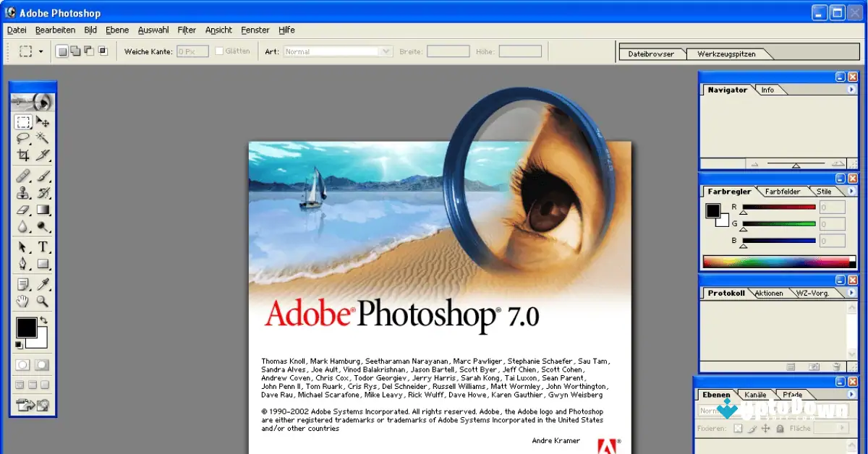
Task: Select the Magic Wand tool
Action: [43, 139]
